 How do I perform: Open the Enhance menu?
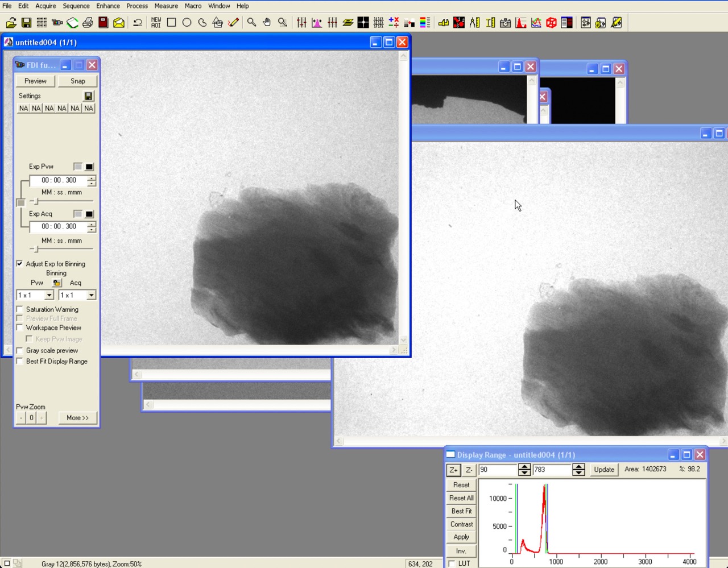[107, 6]
